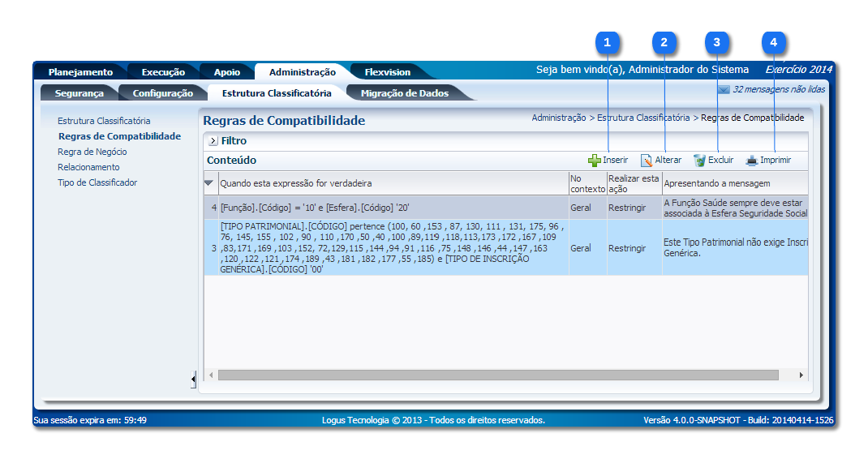The height and width of the screenshot is (459, 868).
Task: Open the table column sort triangle
Action: pos(210,183)
